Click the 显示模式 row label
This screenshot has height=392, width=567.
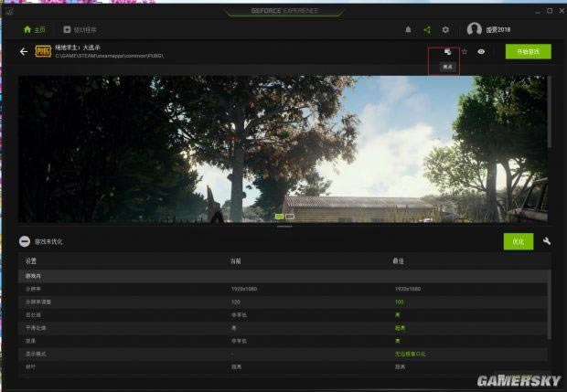click(x=36, y=354)
